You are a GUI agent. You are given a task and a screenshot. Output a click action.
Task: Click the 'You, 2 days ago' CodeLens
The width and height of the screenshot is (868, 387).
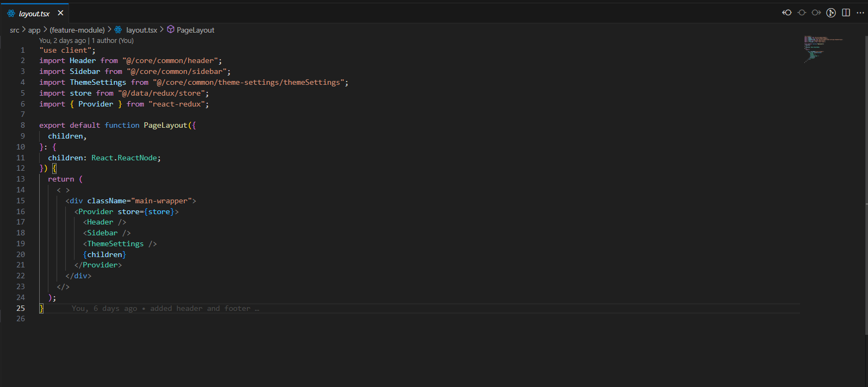tap(62, 41)
